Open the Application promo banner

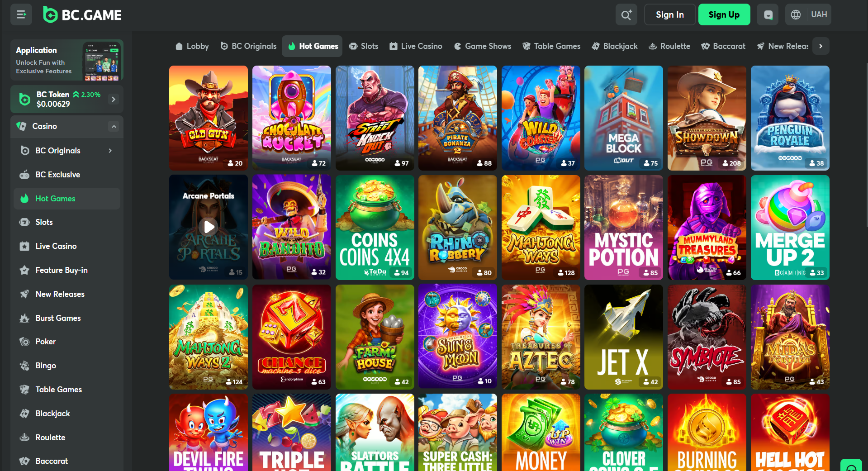pyautogui.click(x=67, y=60)
